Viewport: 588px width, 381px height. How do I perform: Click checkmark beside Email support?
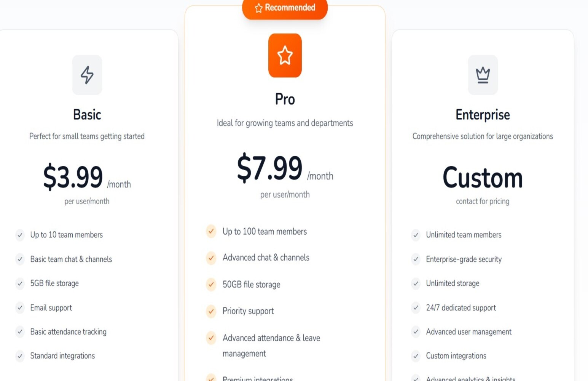20,308
